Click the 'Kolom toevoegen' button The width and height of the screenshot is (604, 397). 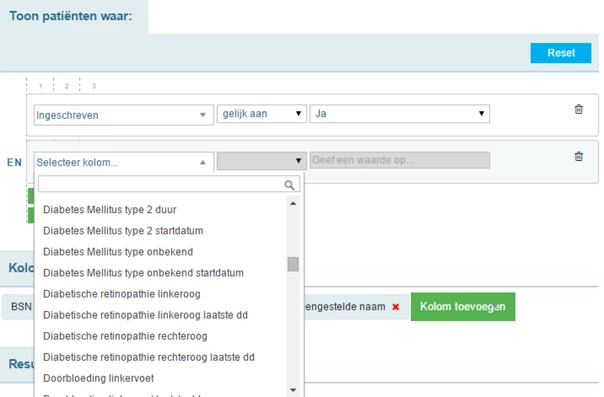463,307
